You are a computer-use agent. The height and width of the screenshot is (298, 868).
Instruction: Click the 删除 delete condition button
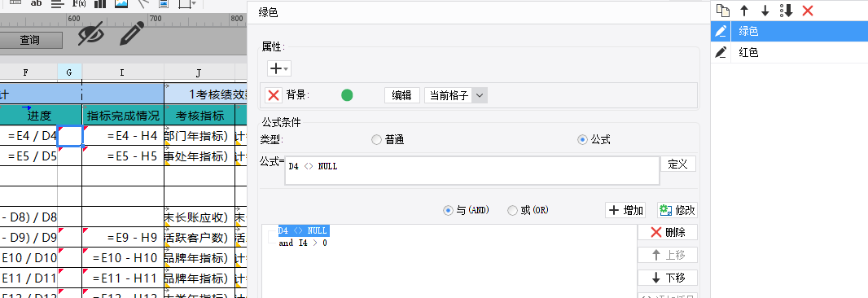click(x=668, y=233)
